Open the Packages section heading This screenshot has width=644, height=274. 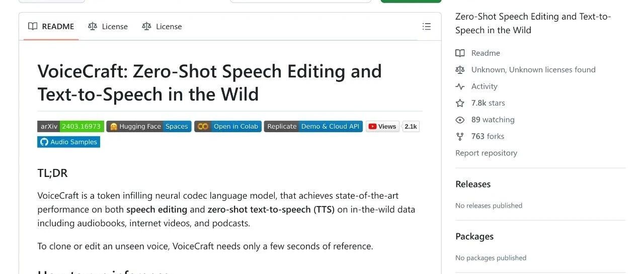pos(474,236)
